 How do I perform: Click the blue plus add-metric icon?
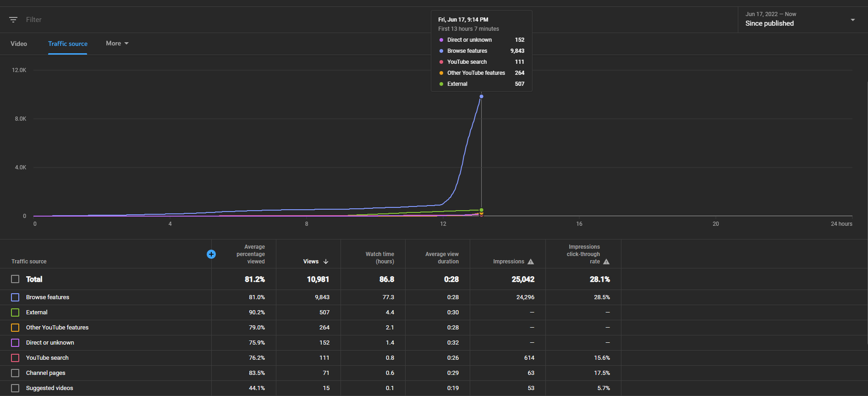click(211, 254)
